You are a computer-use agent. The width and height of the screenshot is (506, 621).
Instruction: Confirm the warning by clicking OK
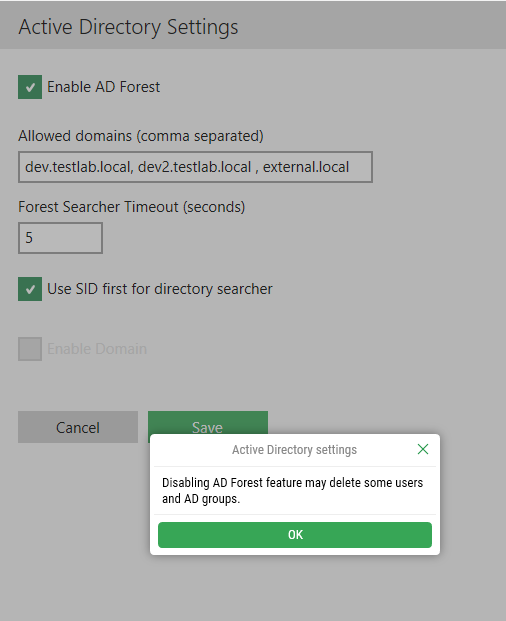295,535
